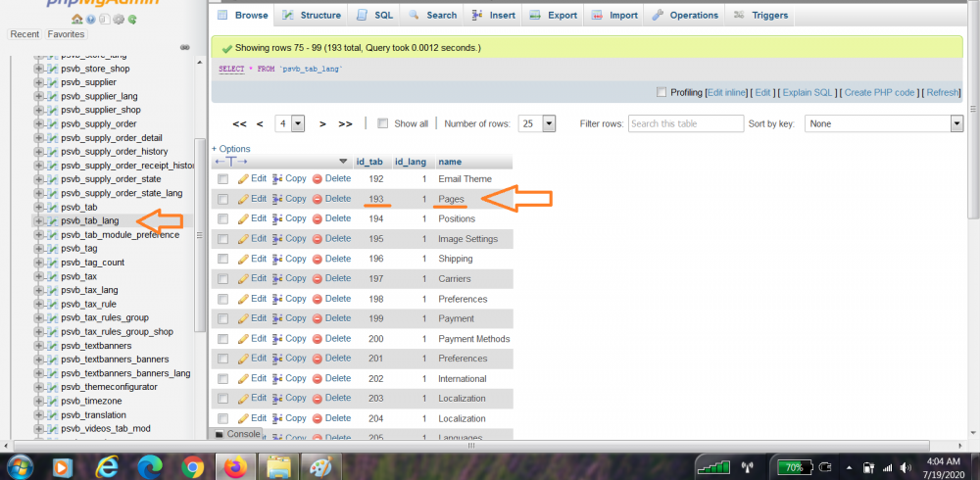Viewport: 980px width, 480px height.
Task: Expand psvb_supplier tree node
Action: (x=39, y=82)
